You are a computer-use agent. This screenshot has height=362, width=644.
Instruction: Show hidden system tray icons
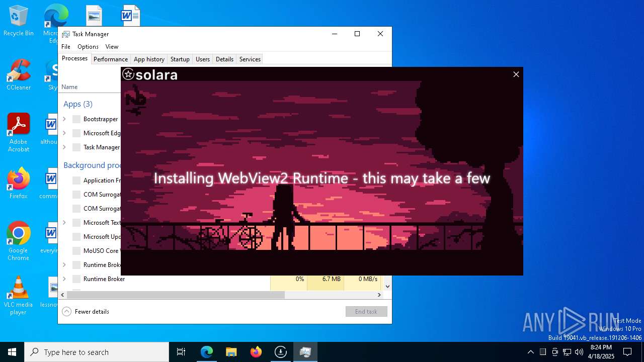click(x=530, y=352)
